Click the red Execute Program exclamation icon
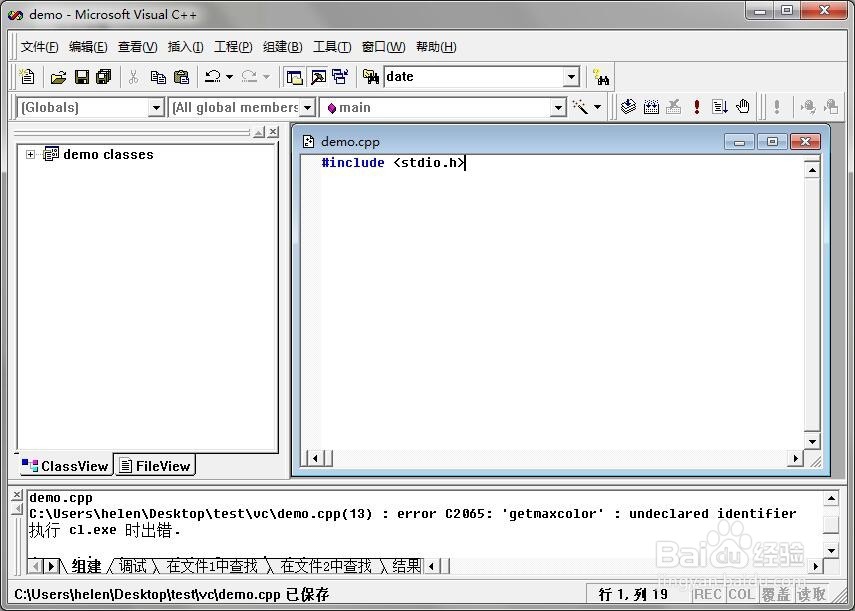Image resolution: width=855 pixels, height=611 pixels. [x=696, y=106]
